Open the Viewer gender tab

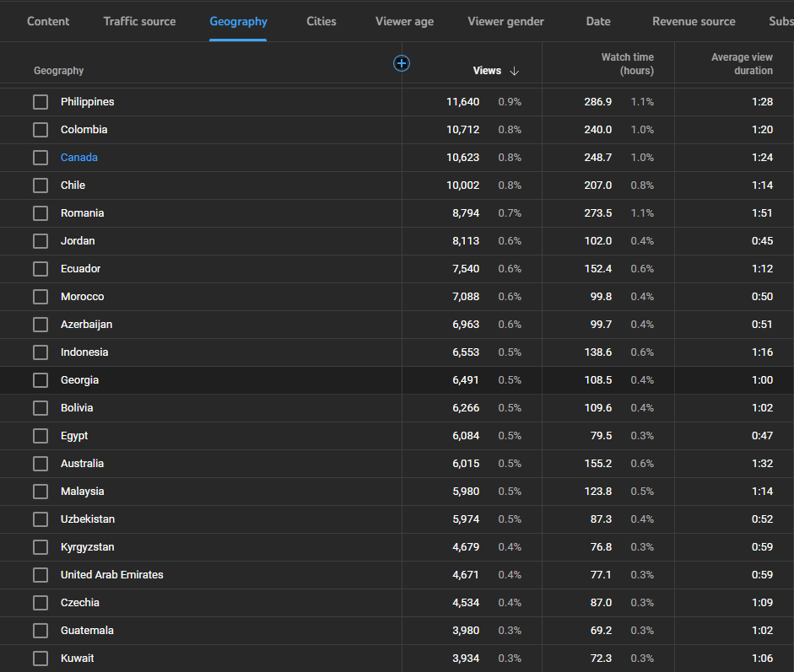pyautogui.click(x=505, y=21)
